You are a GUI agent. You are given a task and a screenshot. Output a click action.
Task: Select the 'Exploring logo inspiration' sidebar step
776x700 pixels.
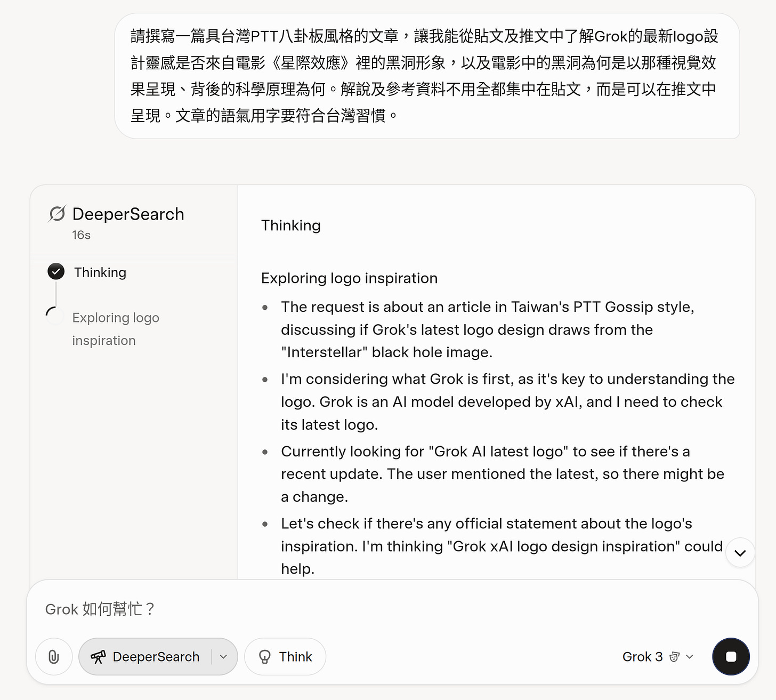coord(116,329)
